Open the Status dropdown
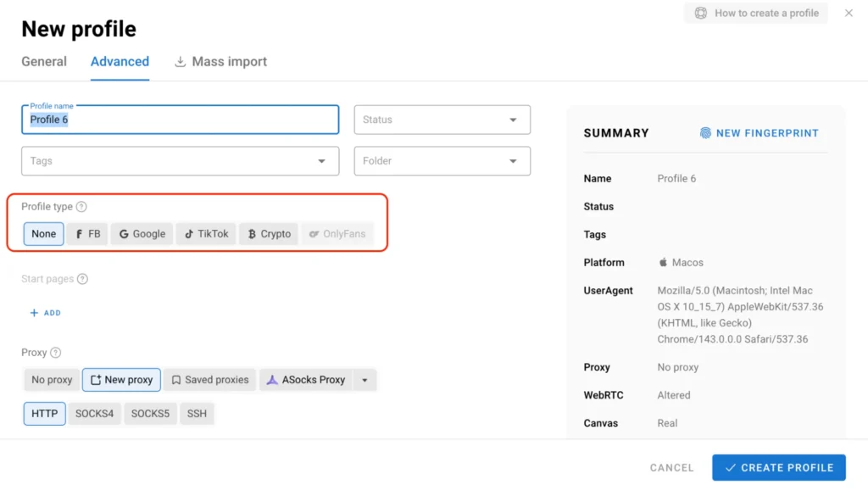 click(x=442, y=120)
